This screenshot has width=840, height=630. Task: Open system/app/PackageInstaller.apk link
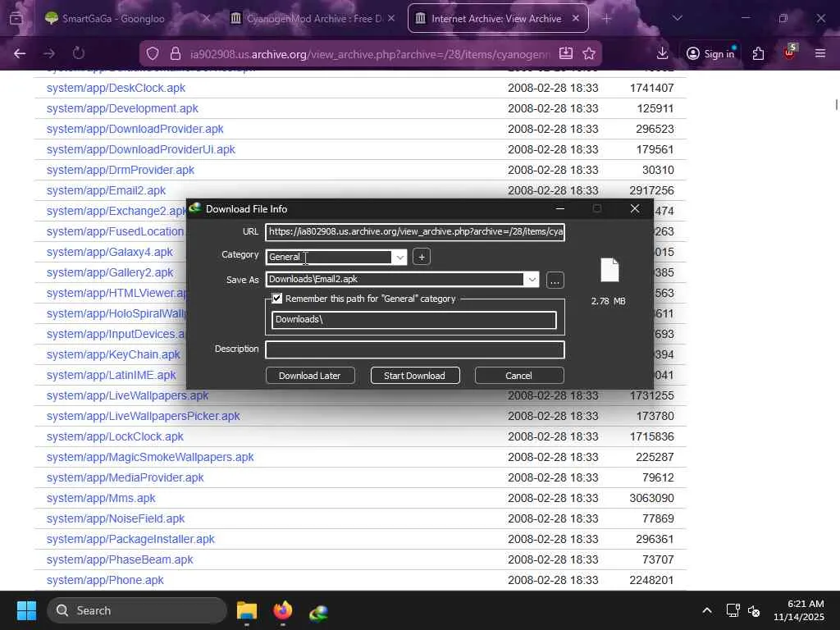click(x=130, y=539)
